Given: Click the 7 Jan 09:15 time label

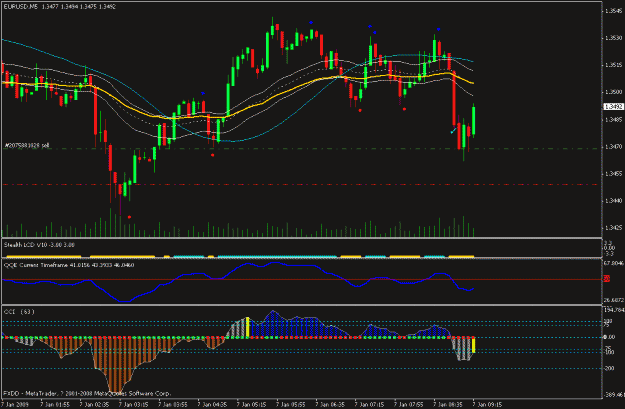Looking at the screenshot, I should pyautogui.click(x=488, y=405).
